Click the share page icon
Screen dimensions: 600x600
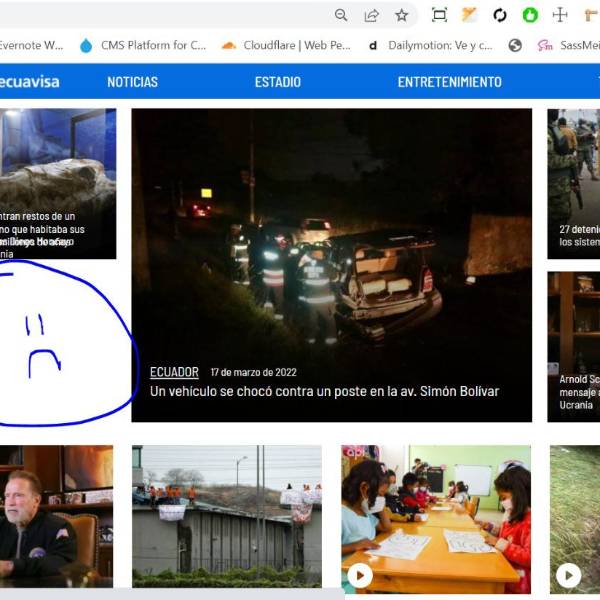[371, 15]
